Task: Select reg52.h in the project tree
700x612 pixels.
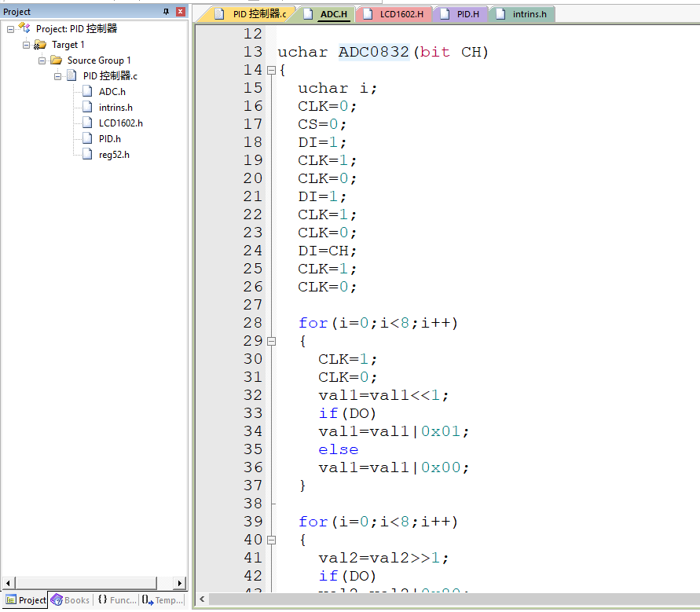Action: [x=114, y=155]
